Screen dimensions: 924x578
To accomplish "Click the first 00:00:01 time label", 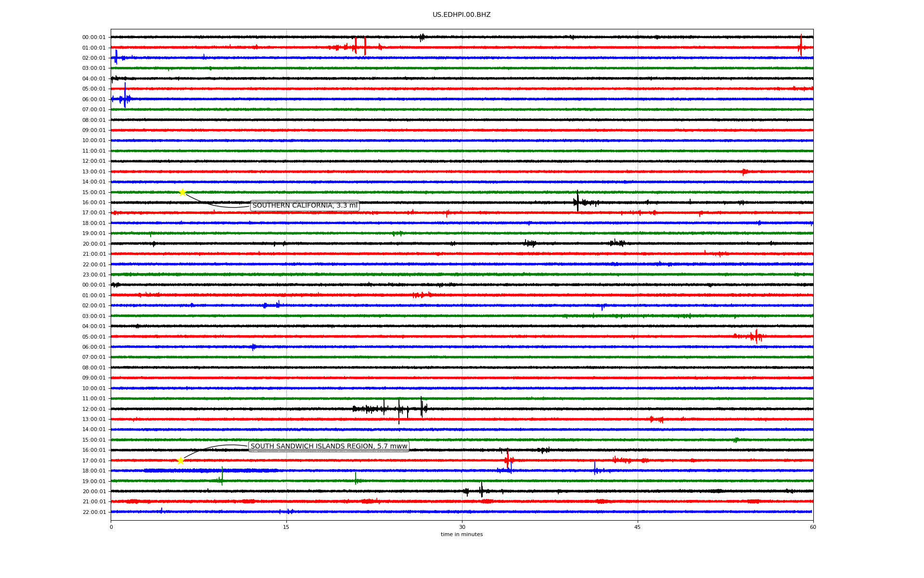I will [x=94, y=37].
